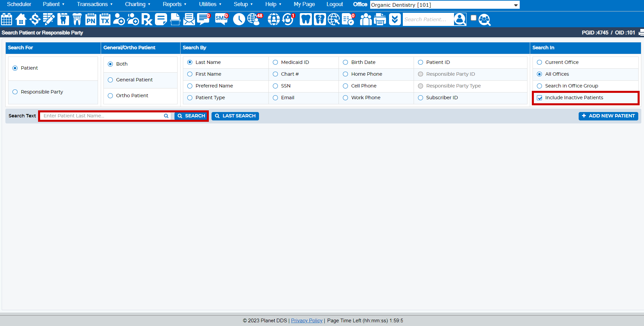Click the checklist icon with badge 0
644x326 pixels.
348,19
